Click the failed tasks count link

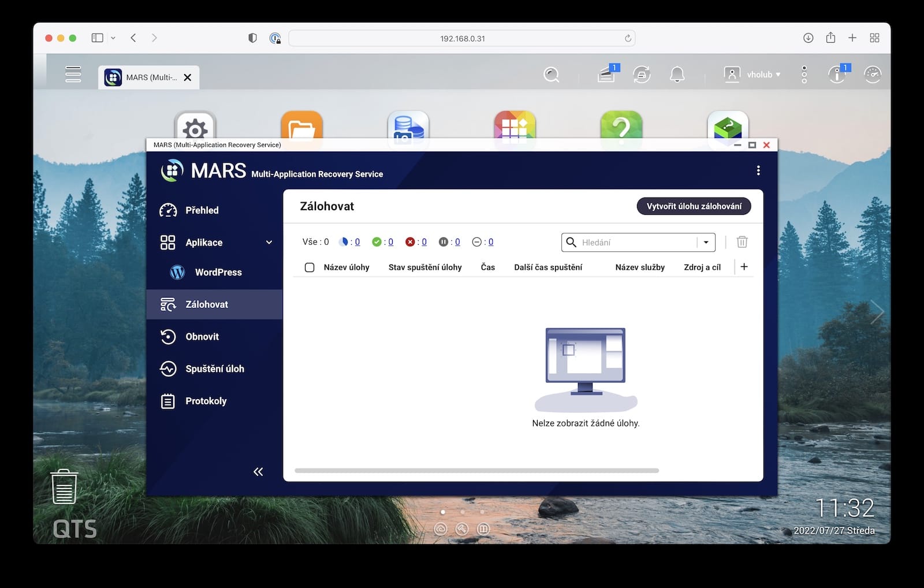pyautogui.click(x=424, y=242)
